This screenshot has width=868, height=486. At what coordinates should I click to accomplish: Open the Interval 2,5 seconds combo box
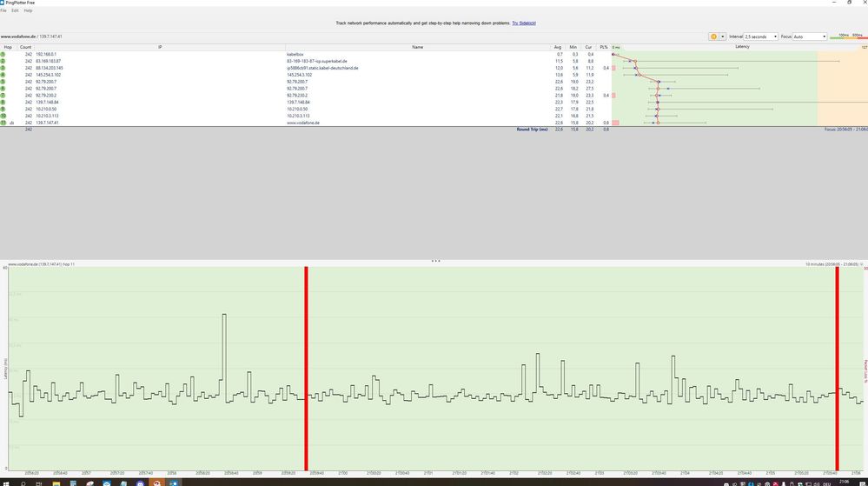(x=761, y=37)
